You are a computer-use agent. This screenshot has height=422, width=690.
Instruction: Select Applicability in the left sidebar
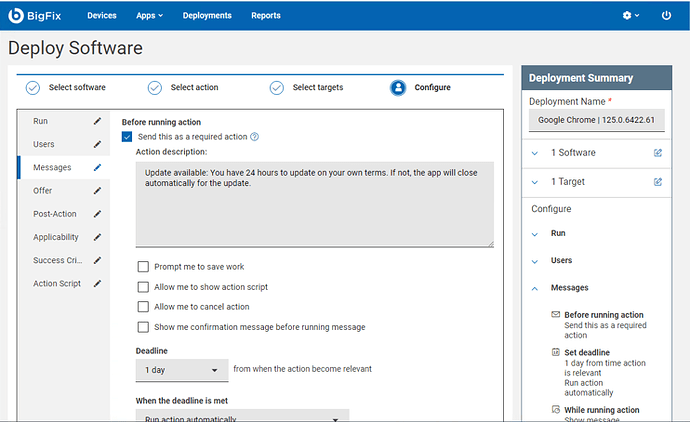[56, 237]
